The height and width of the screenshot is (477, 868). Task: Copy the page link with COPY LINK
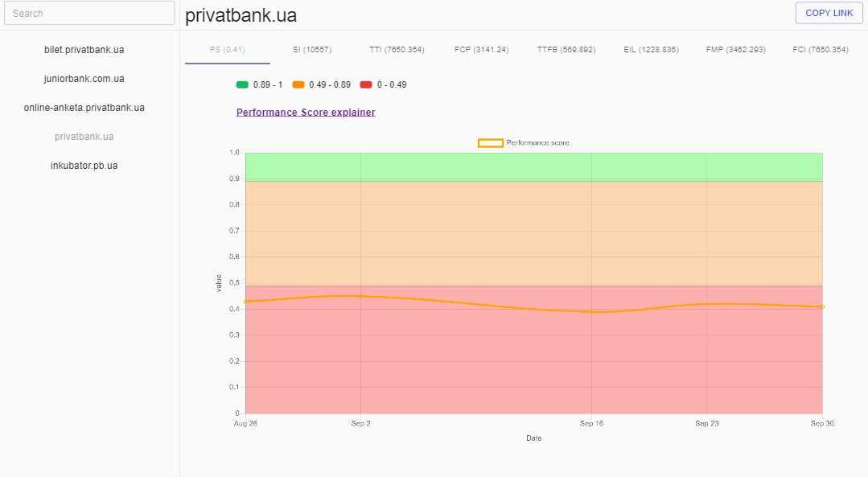829,13
